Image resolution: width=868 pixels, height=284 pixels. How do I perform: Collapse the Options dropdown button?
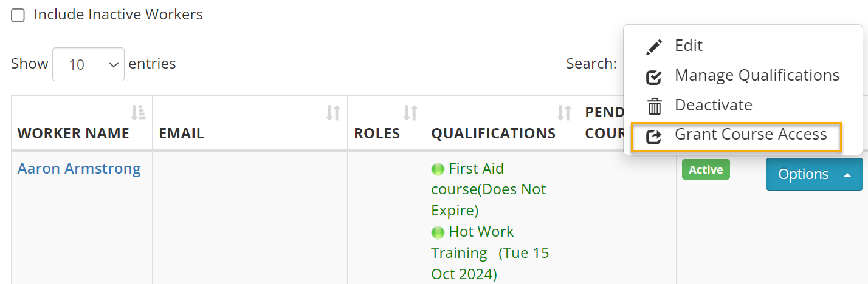coord(813,174)
